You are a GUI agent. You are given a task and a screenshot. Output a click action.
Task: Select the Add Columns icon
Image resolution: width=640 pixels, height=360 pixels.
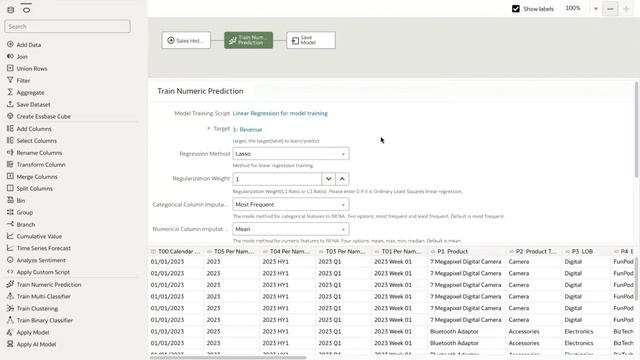[10, 128]
